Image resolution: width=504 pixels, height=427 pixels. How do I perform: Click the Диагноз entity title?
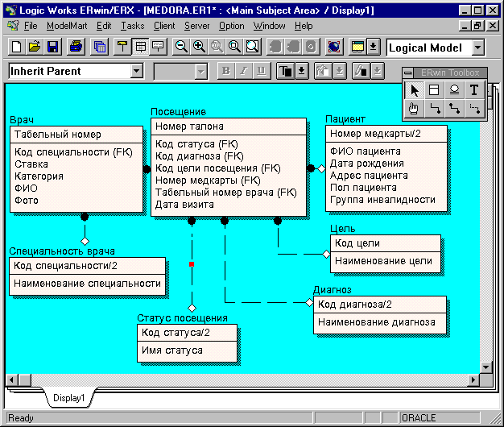click(333, 290)
